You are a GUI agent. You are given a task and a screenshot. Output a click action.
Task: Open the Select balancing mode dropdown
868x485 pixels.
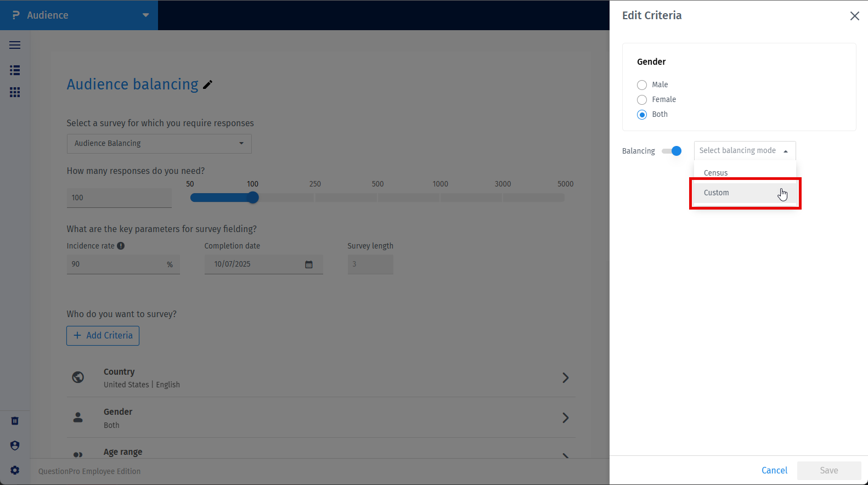745,151
